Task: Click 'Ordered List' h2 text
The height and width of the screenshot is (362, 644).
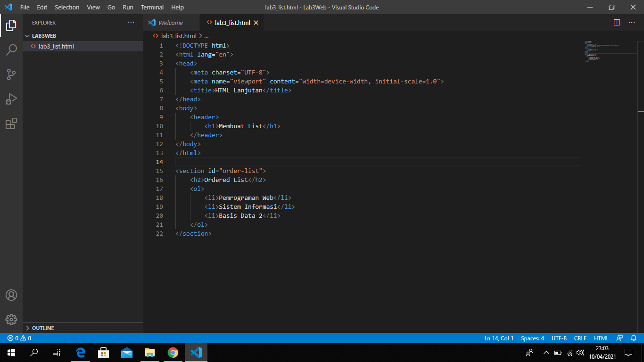Action: pyautogui.click(x=226, y=180)
